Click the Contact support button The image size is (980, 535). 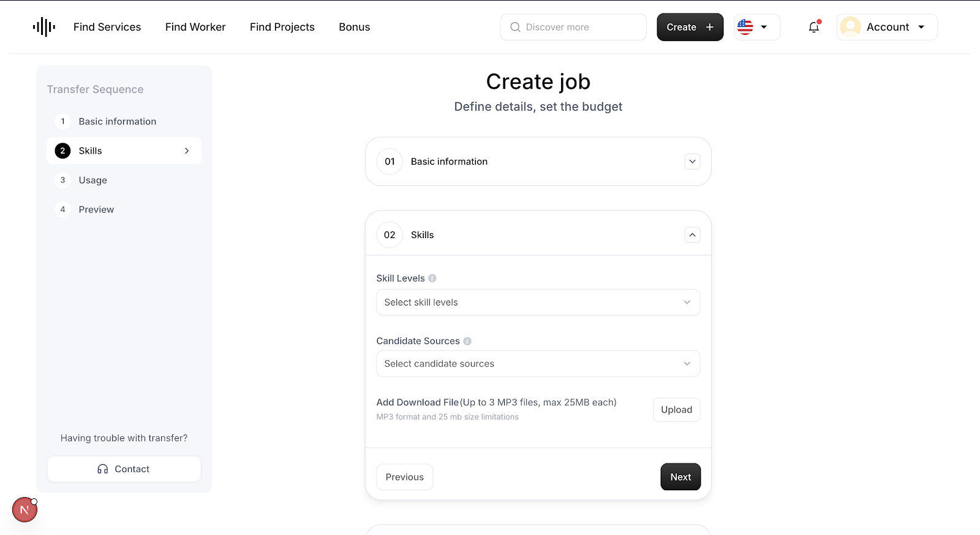[x=124, y=469]
